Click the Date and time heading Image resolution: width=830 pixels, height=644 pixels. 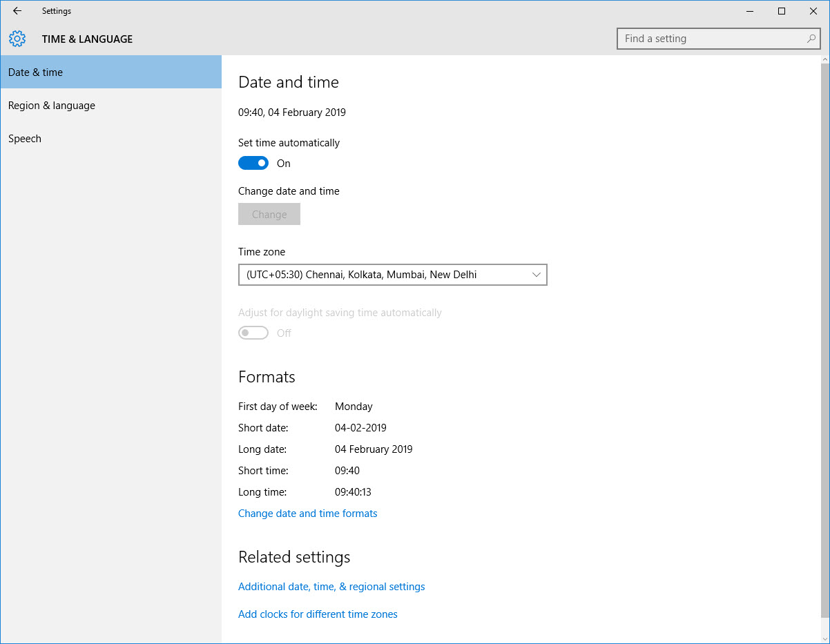(289, 82)
